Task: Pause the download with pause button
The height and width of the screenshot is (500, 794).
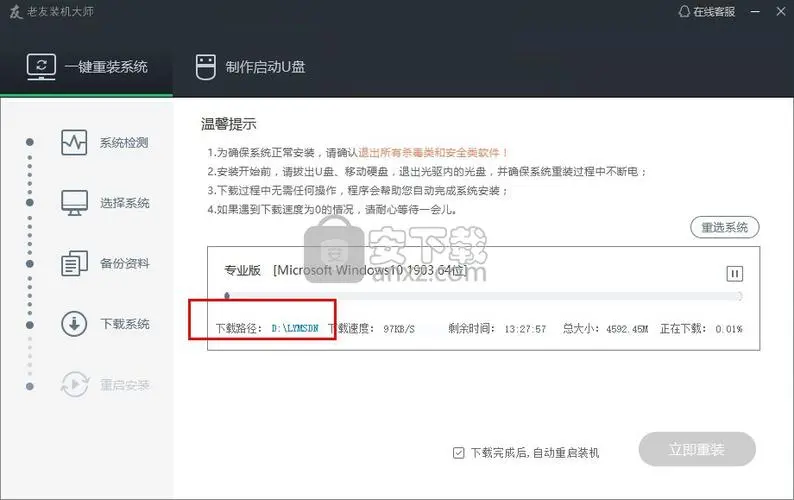Action: [735, 274]
